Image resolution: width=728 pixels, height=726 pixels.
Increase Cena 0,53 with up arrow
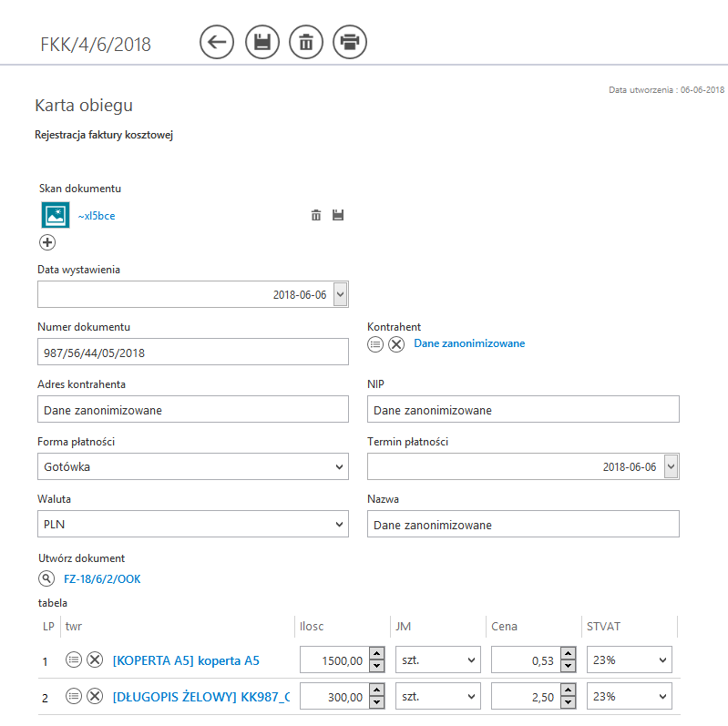tap(569, 654)
